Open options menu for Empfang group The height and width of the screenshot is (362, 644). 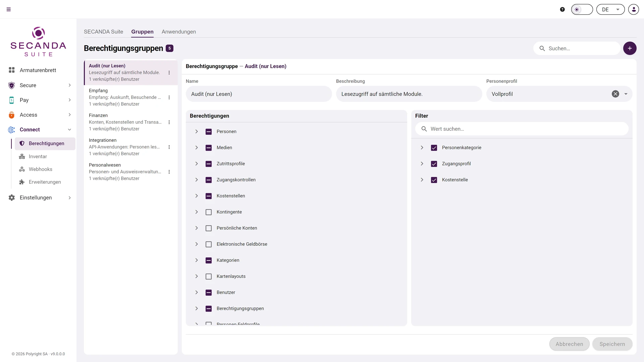tap(169, 97)
